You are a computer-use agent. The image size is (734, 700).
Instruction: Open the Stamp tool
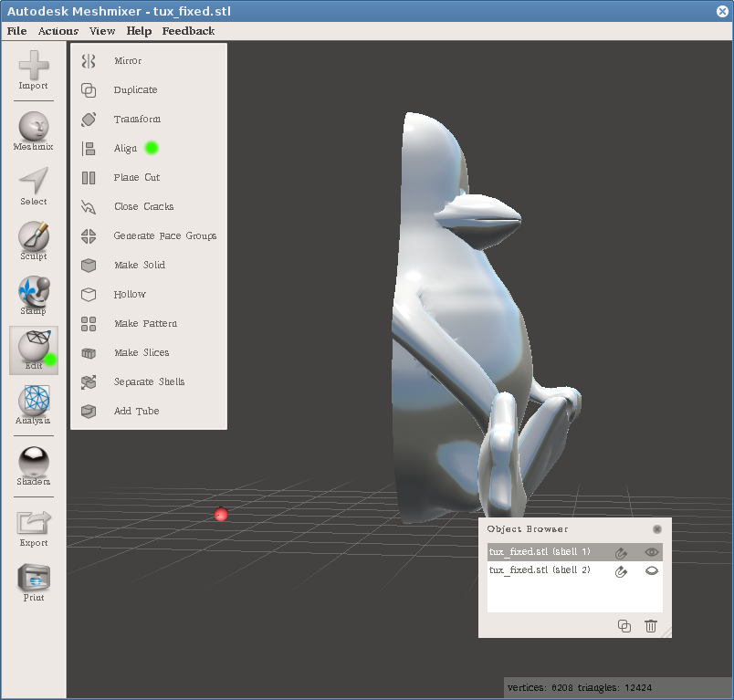(x=33, y=296)
